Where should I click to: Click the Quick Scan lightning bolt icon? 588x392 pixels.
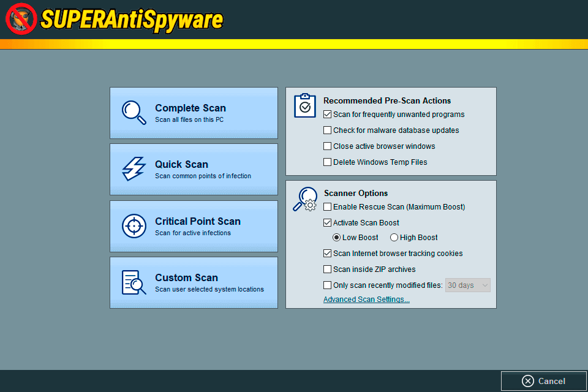(134, 169)
